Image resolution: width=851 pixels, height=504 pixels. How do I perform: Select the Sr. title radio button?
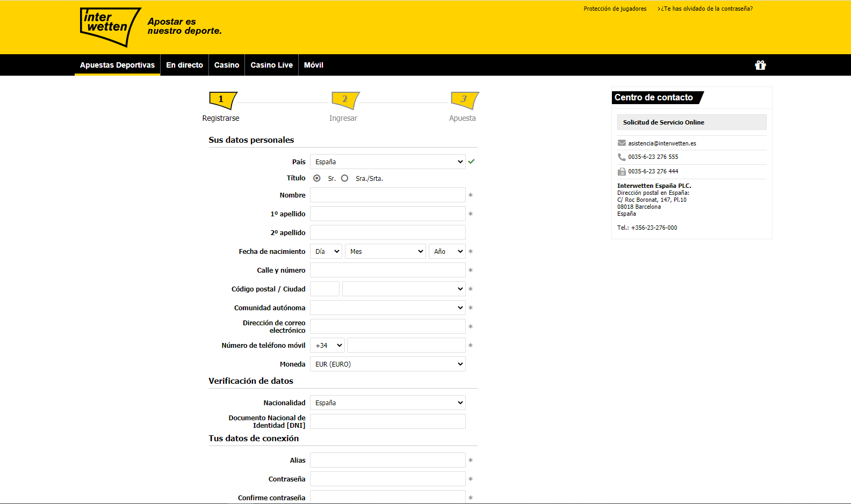[317, 178]
